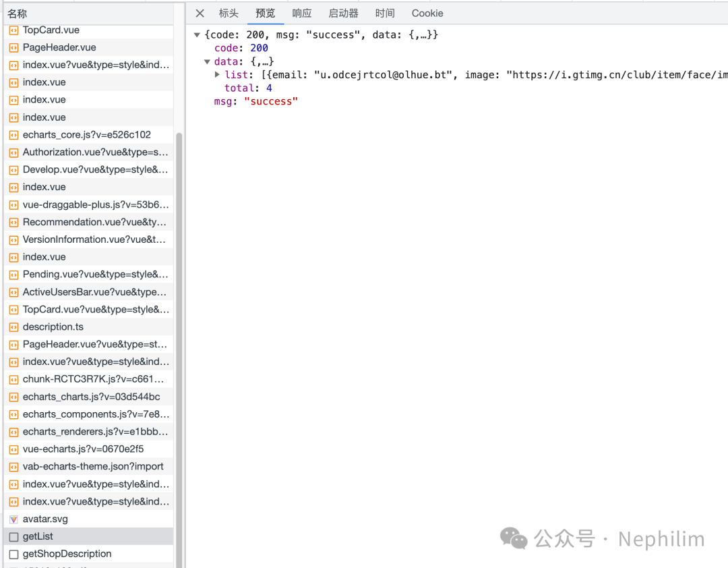This screenshot has width=728, height=568.
Task: Open the Cookie tab
Action: [x=427, y=13]
